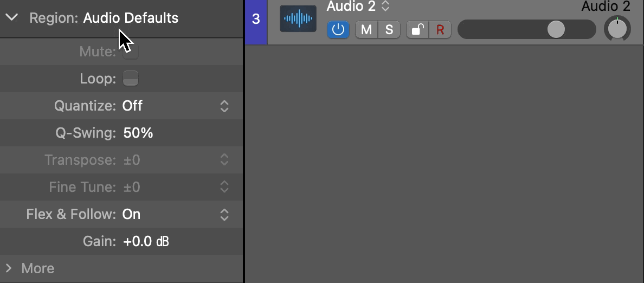Solo track Audio 2 with S button

pos(389,30)
